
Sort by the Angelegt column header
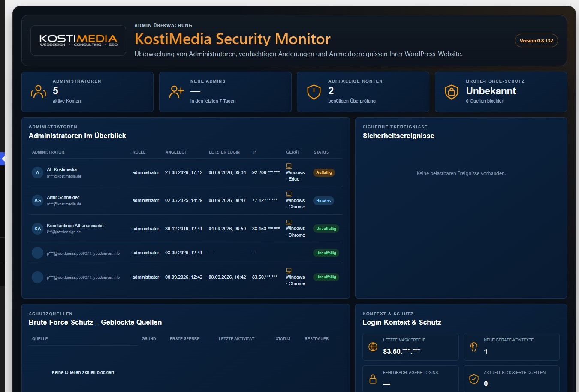176,152
